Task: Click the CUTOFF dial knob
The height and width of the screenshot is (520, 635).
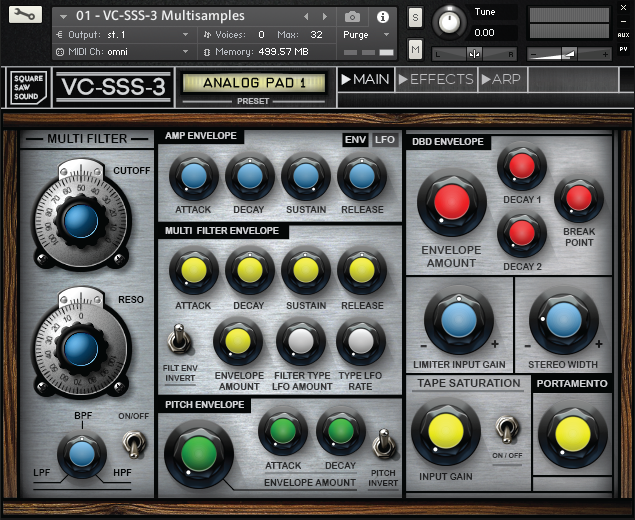Action: 81,221
